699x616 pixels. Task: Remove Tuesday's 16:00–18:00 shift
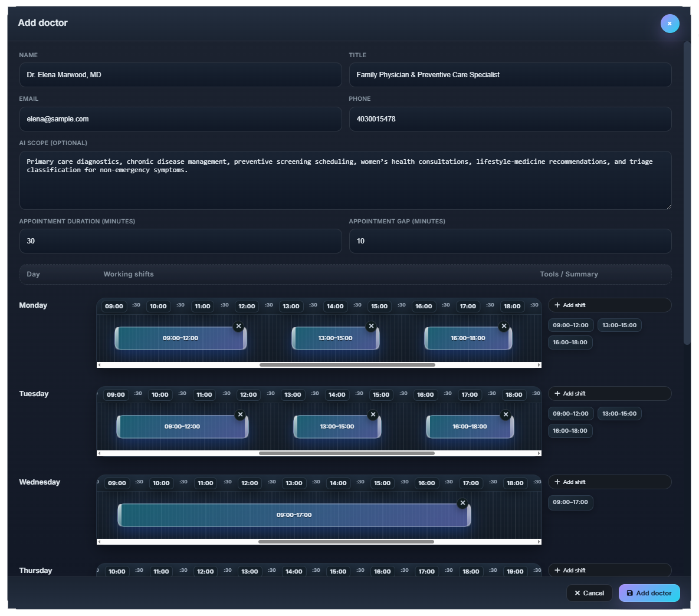(506, 414)
